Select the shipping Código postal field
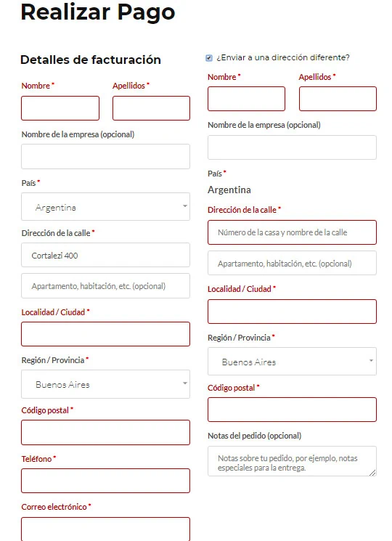 click(292, 410)
